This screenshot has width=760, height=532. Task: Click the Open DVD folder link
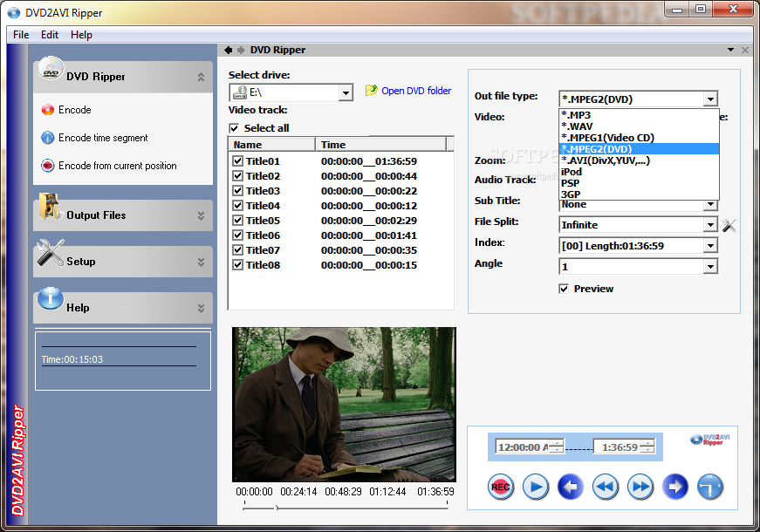pyautogui.click(x=416, y=91)
